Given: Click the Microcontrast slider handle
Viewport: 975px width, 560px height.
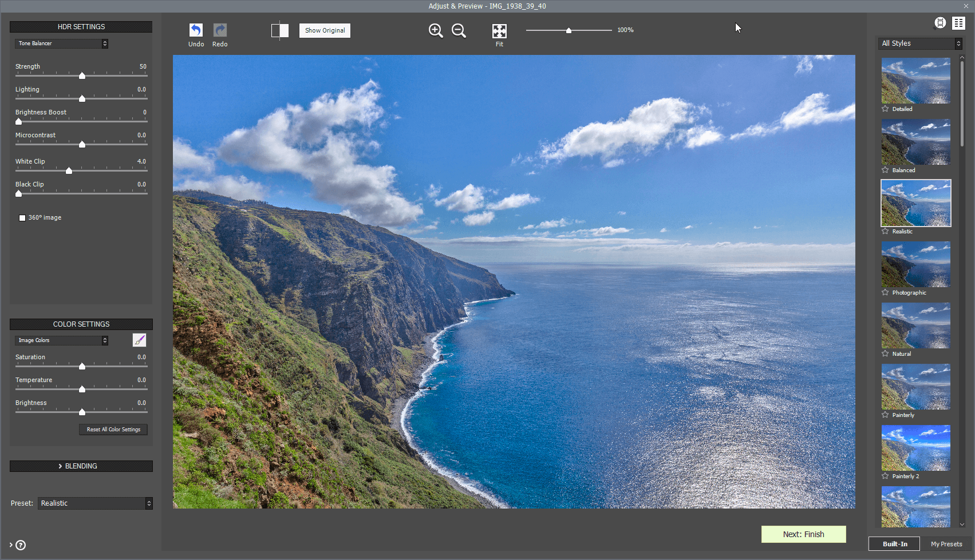Looking at the screenshot, I should (x=82, y=144).
